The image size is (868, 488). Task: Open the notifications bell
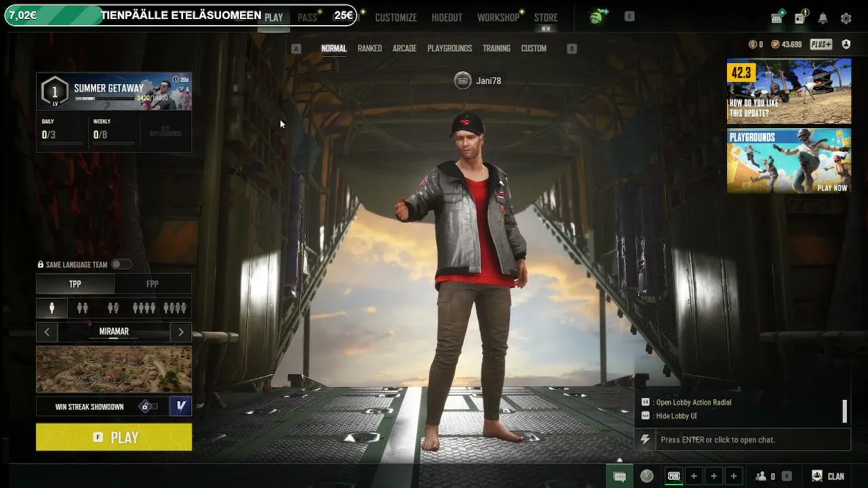823,18
